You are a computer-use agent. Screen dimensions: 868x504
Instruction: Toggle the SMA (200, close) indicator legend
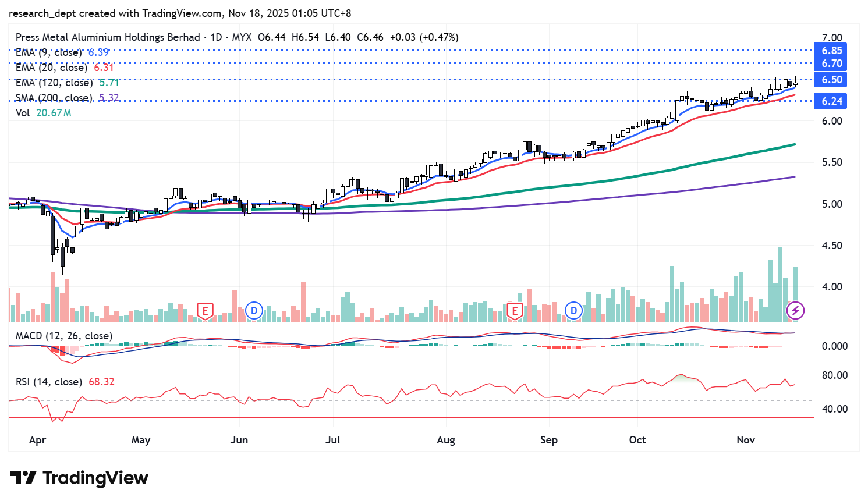[56, 98]
